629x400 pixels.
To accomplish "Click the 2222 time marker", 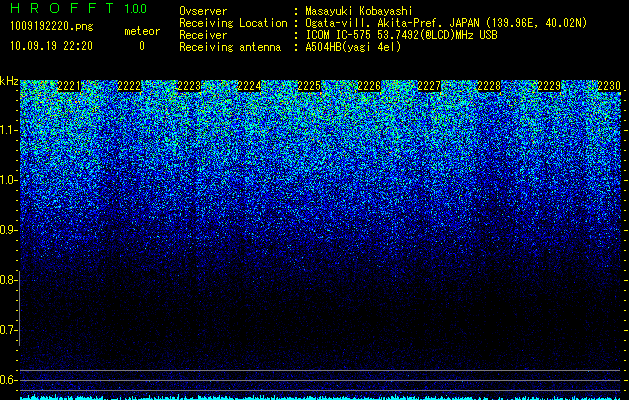I will (129, 86).
